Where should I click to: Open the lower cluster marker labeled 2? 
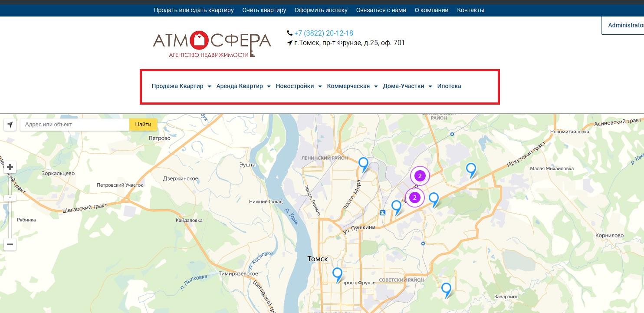[x=415, y=198]
